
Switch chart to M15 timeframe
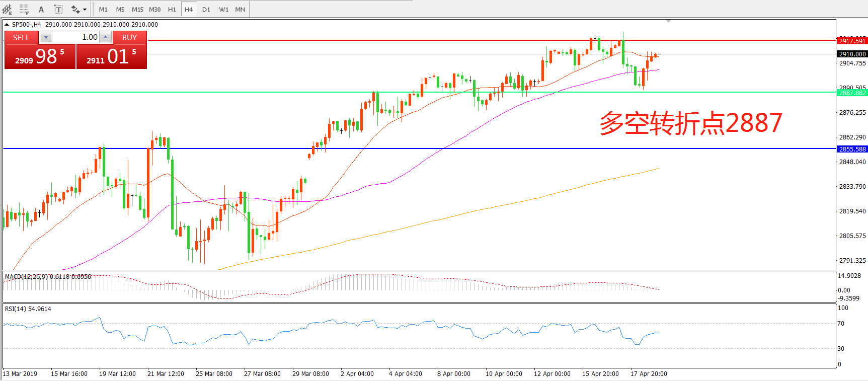137,9
